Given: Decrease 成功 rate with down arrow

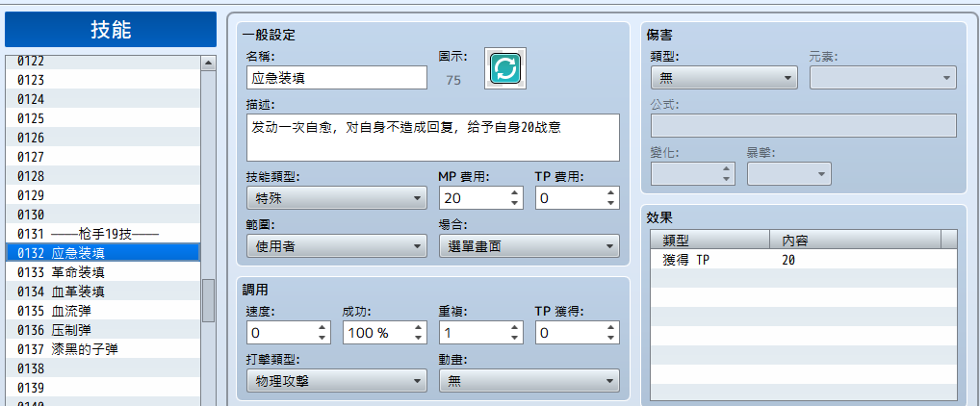Looking at the screenshot, I should click(418, 339).
